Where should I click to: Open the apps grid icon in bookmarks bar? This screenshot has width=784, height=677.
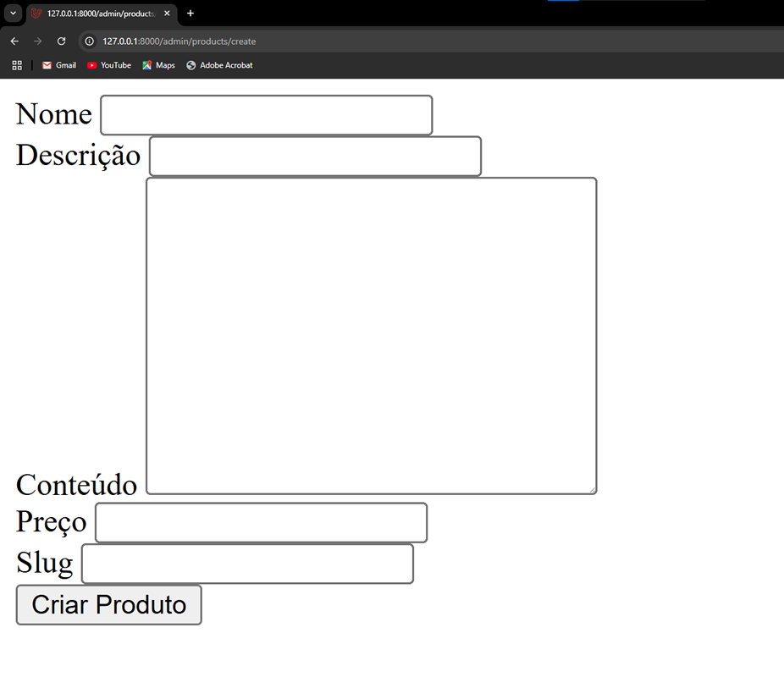(17, 65)
